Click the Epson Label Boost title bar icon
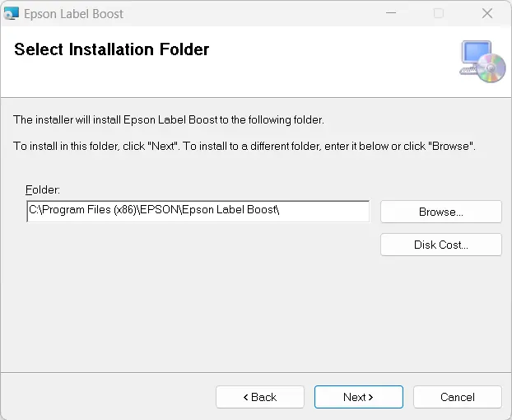 pos(11,13)
